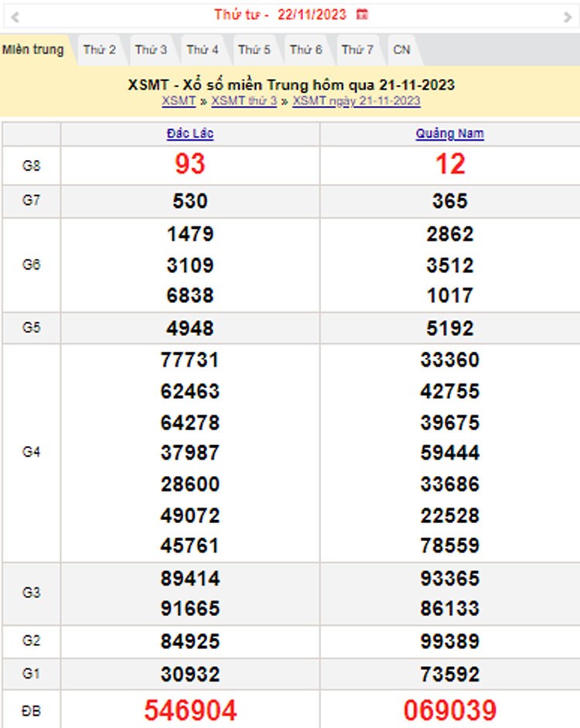580x728 pixels.
Task: Follow the XSMT ngày 21-11-2023 link
Action: click(x=357, y=101)
